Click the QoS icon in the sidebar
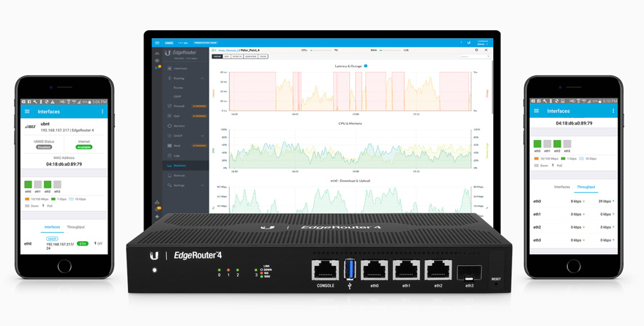644x326 pixels. pos(170,116)
